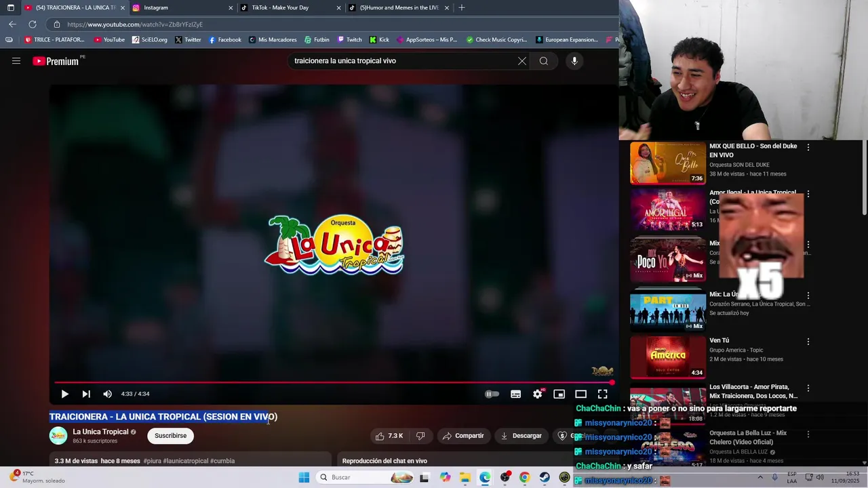
Task: Open File Explorer from taskbar
Action: (x=465, y=477)
